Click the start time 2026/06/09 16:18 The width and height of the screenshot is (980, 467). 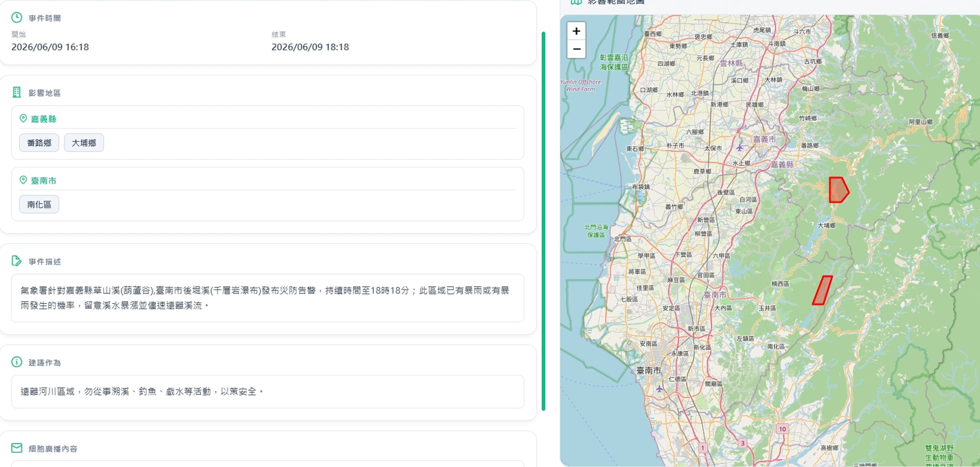pyautogui.click(x=50, y=47)
